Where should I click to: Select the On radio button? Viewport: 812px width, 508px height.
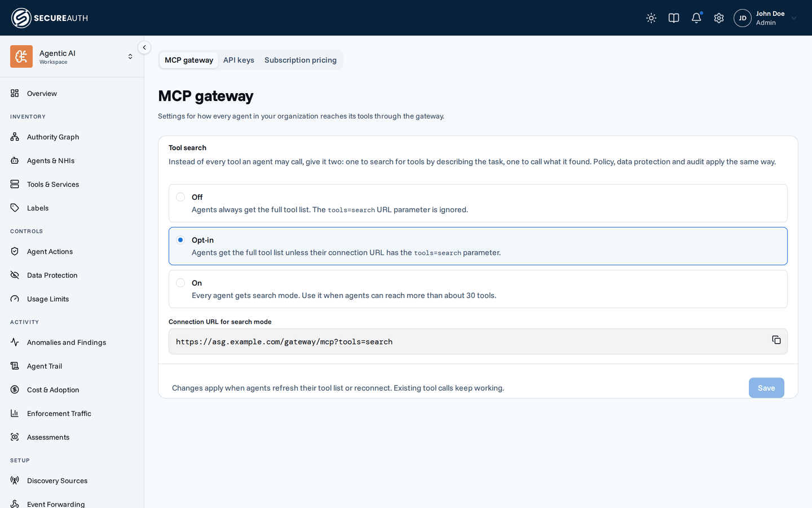[x=180, y=283]
